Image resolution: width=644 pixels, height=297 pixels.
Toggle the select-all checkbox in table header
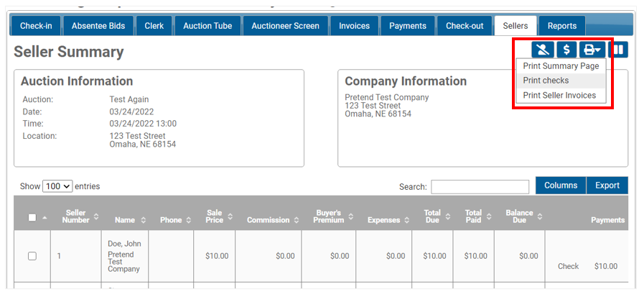coord(32,218)
